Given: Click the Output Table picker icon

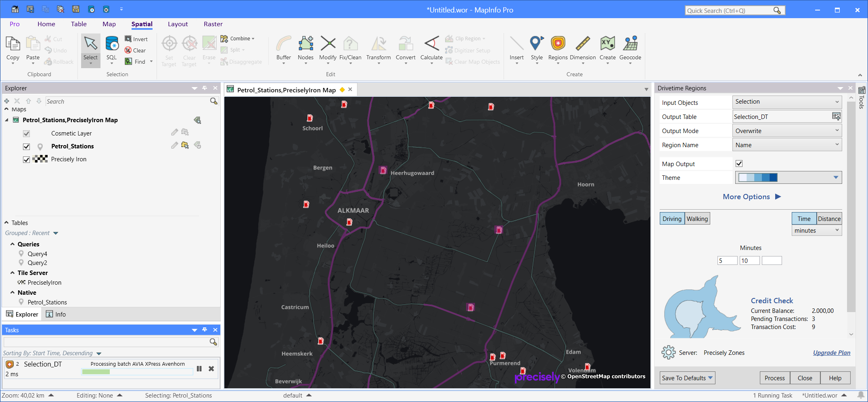Looking at the screenshot, I should pyautogui.click(x=836, y=117).
